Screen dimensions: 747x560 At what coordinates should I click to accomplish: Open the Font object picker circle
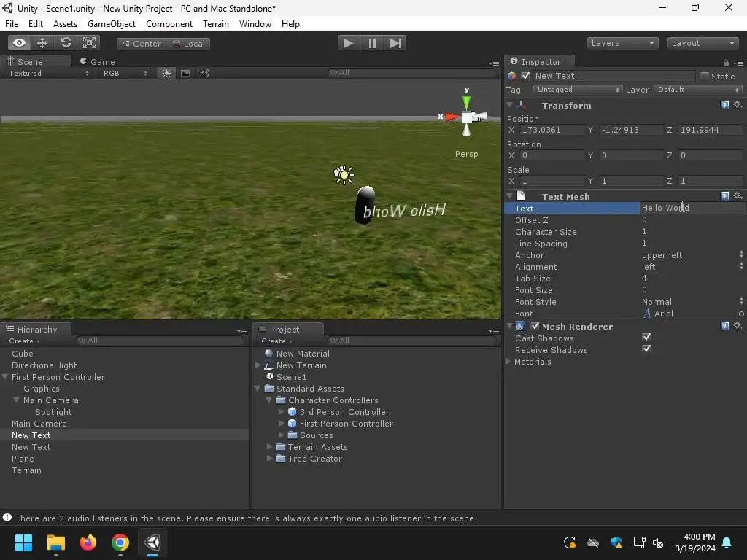coord(741,314)
